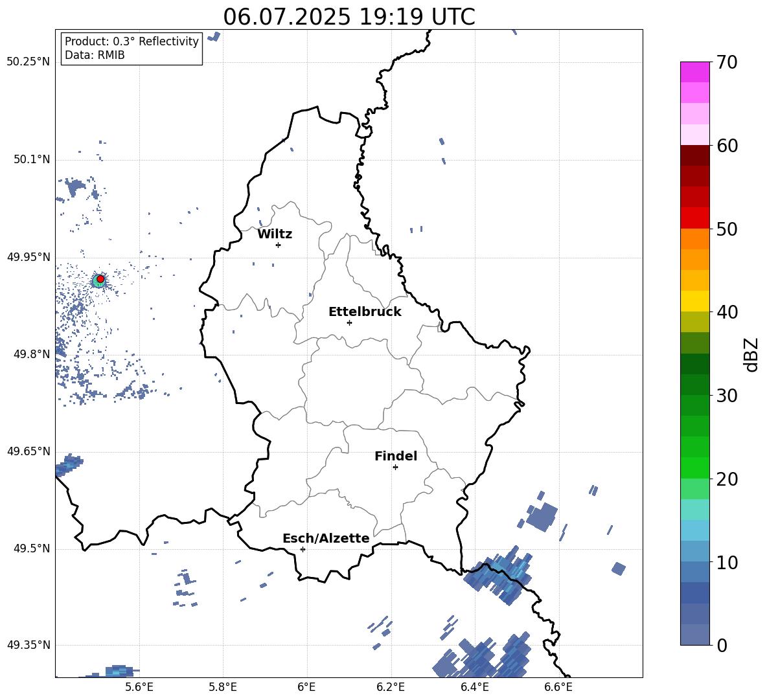Click the 6.2°E longitude label
Screen dimensions: 767x700
click(x=391, y=687)
